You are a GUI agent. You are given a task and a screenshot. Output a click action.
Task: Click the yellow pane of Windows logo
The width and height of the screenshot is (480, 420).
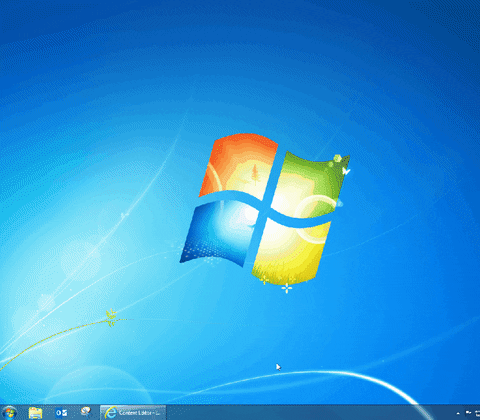pyautogui.click(x=290, y=252)
